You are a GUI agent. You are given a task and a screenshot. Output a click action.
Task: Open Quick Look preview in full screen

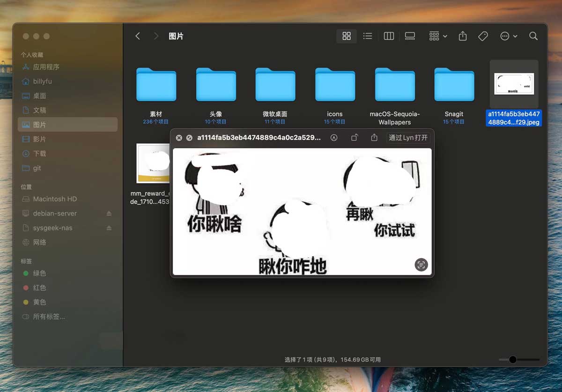point(189,138)
